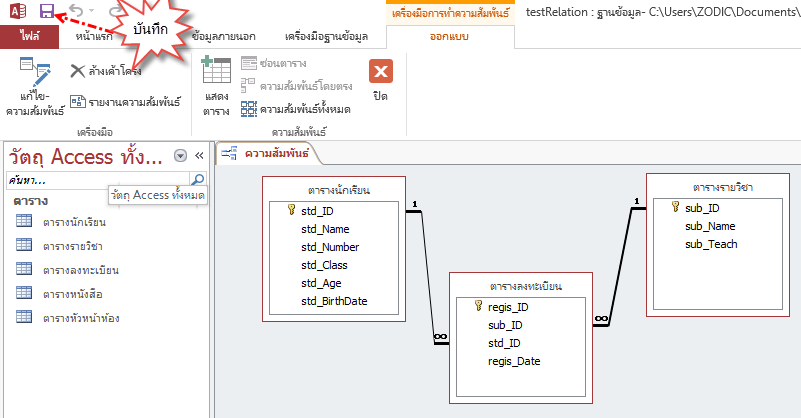Open the navigation pane category dropdown arrow

tap(180, 156)
